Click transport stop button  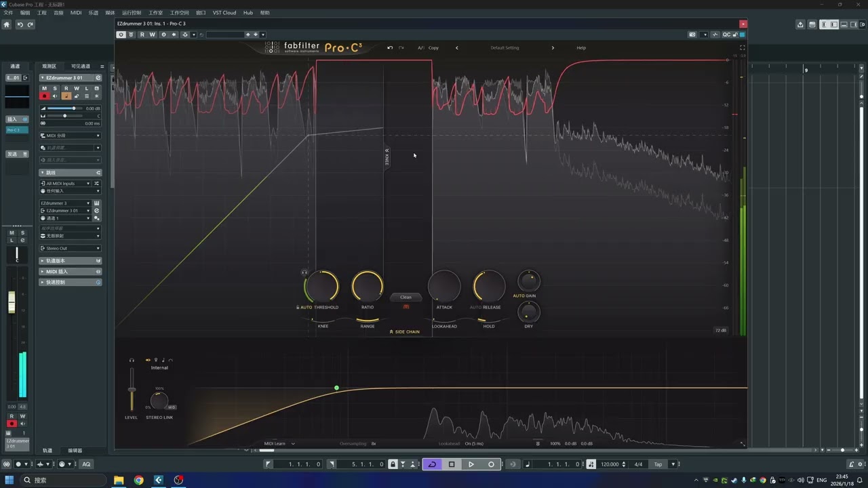(452, 464)
